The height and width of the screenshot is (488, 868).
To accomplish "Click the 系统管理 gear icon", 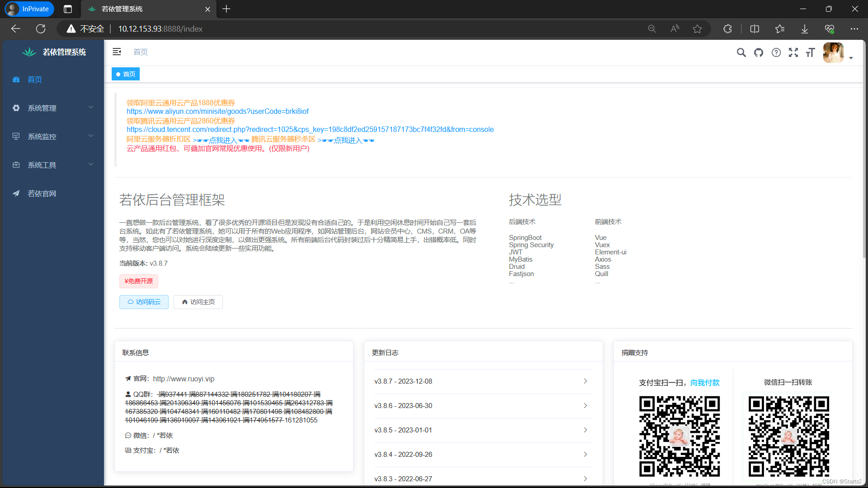I will [16, 108].
